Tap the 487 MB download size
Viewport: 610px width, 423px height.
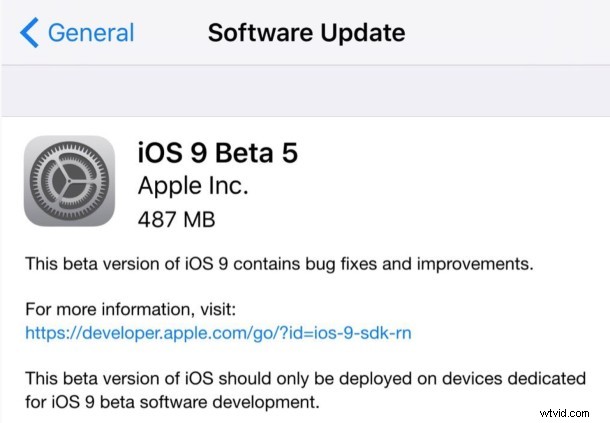tap(176, 219)
